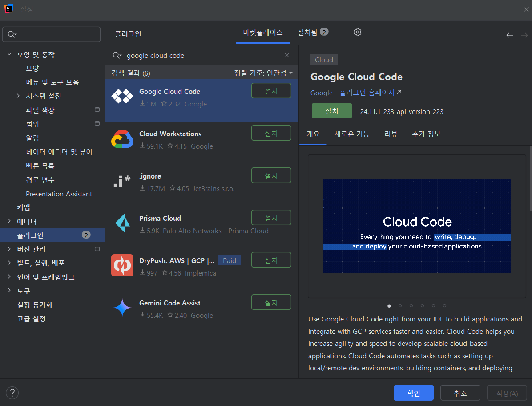Select 메뉴 및 도구 모음 tree item
Viewport: 532px width, 406px height.
(x=52, y=82)
